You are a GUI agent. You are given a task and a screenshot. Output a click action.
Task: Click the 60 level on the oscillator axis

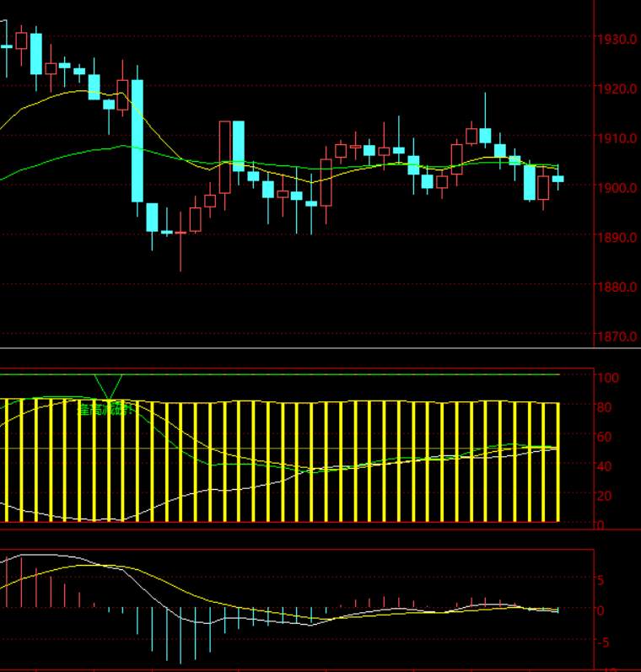pyautogui.click(x=604, y=437)
